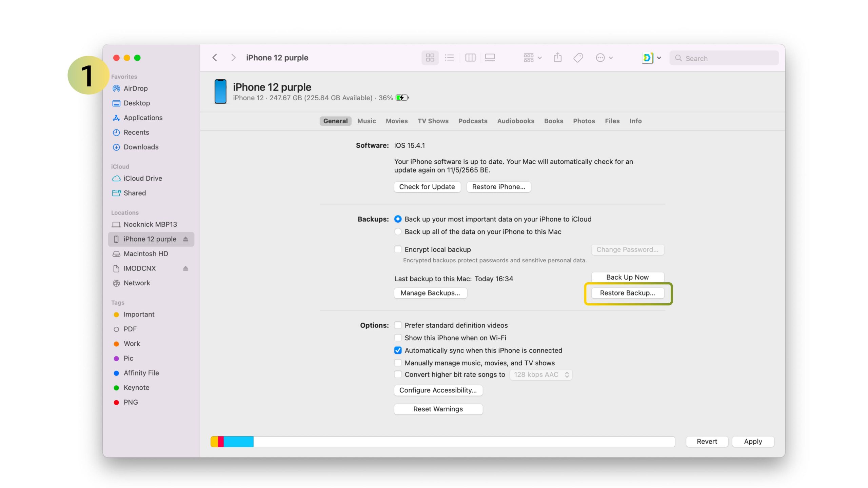Go back with the left chevron
The image size is (868, 488).
pos(215,58)
